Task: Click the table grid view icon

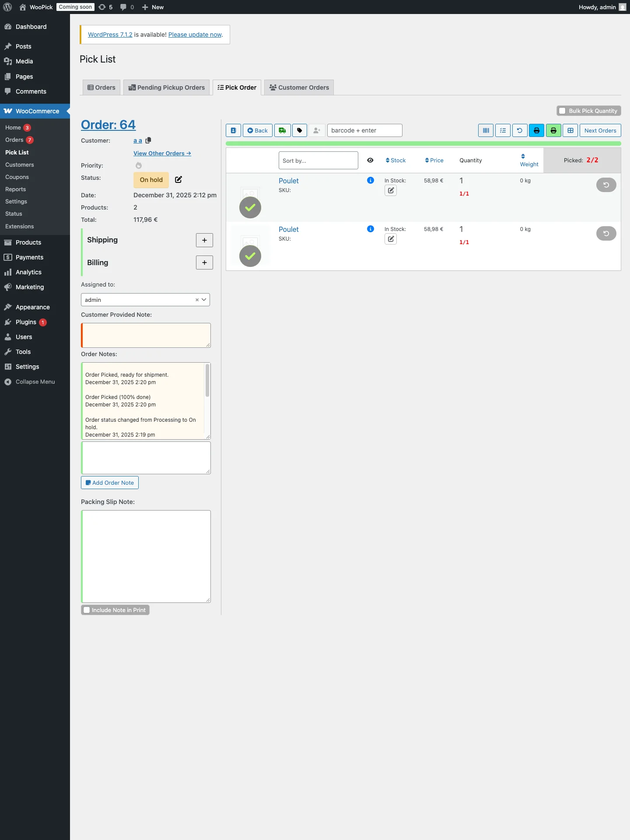Action: click(x=570, y=130)
